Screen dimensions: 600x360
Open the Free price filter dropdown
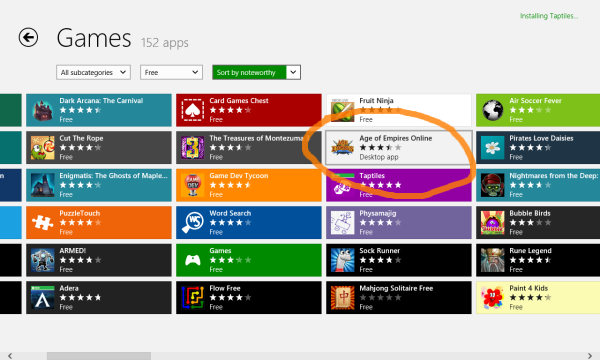171,72
